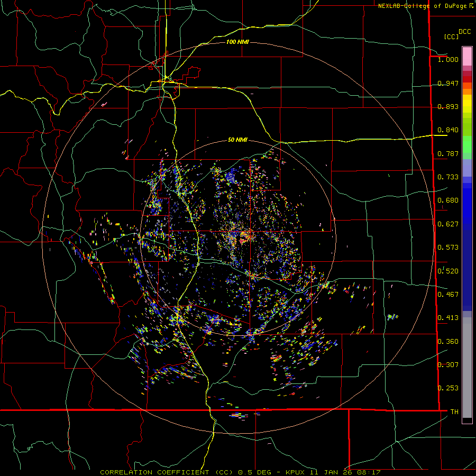This screenshot has height=476, width=476.
Task: Select the 1.000 scale value
Action: [x=448, y=59]
